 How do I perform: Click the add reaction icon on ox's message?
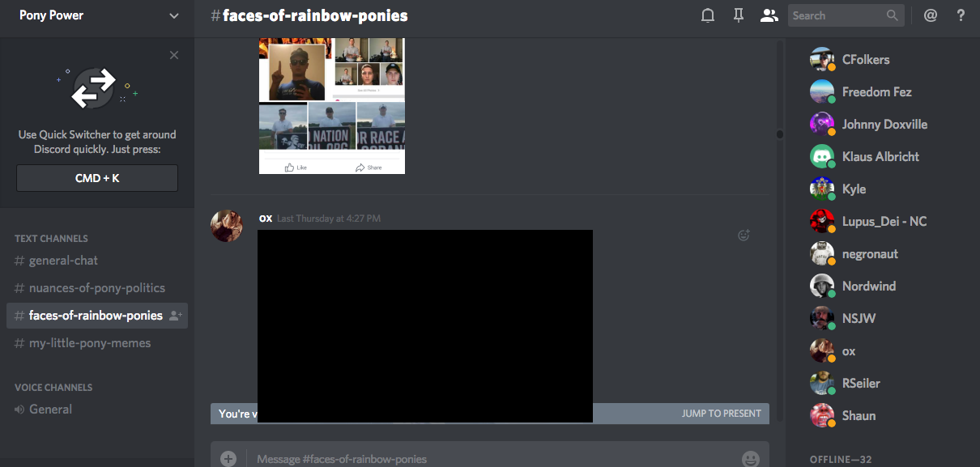click(x=744, y=236)
